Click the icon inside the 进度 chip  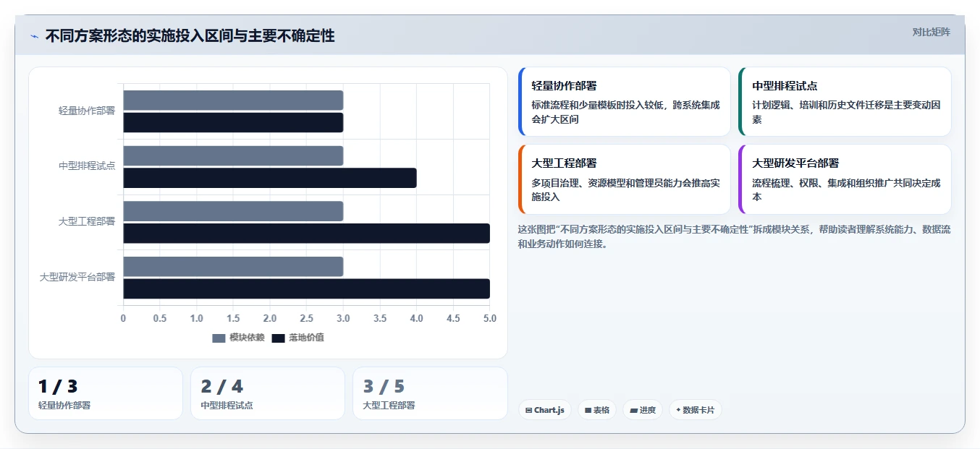tap(633, 410)
